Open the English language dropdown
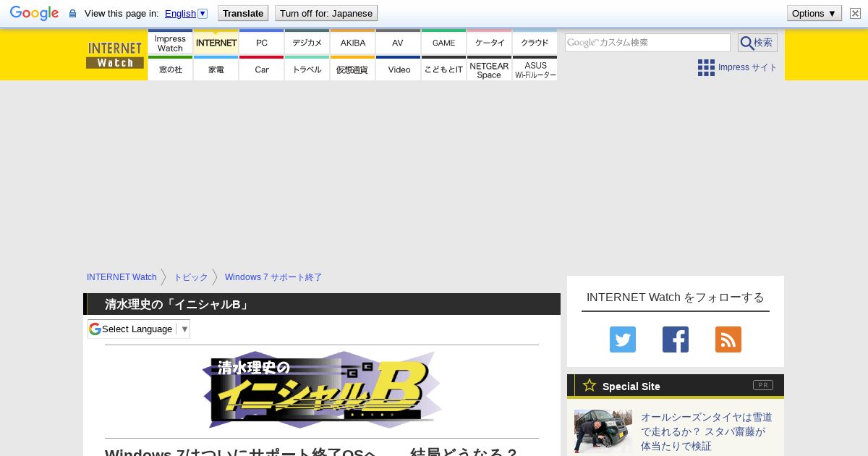The image size is (868, 456). point(186,13)
